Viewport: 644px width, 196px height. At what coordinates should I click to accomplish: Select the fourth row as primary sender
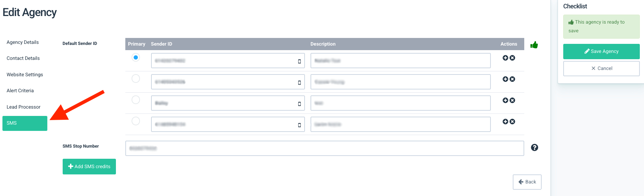pyautogui.click(x=136, y=121)
